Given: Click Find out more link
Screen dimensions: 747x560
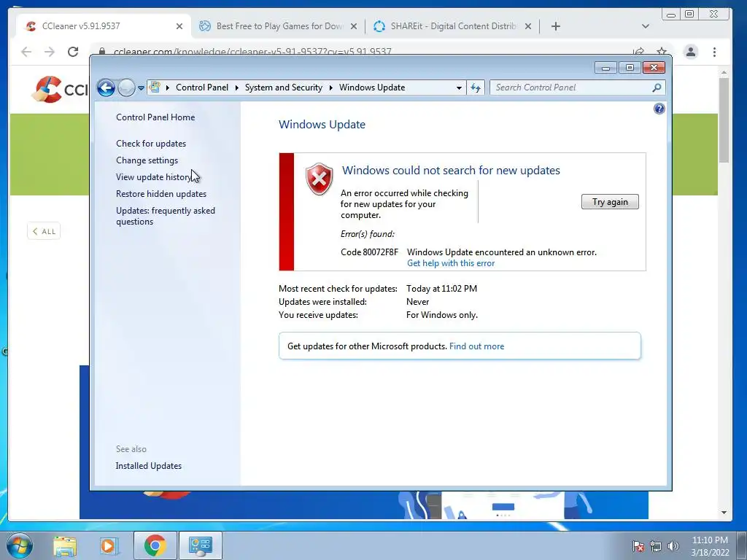Looking at the screenshot, I should (x=476, y=346).
